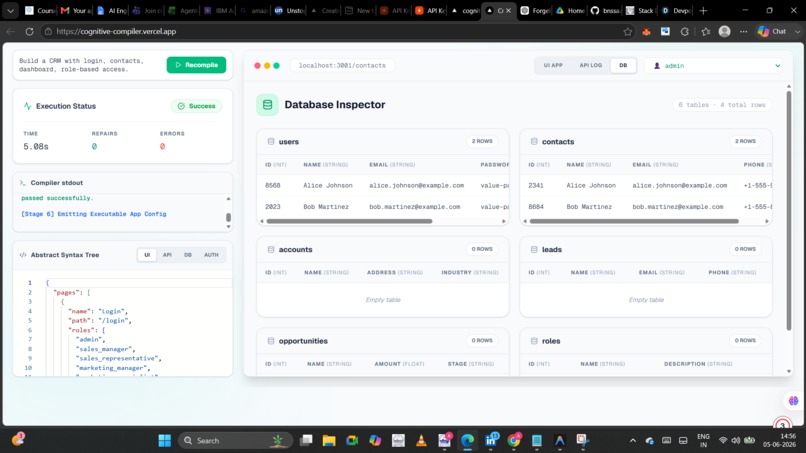Open Chrome from the taskbar
806x453 pixels.
pos(514,441)
